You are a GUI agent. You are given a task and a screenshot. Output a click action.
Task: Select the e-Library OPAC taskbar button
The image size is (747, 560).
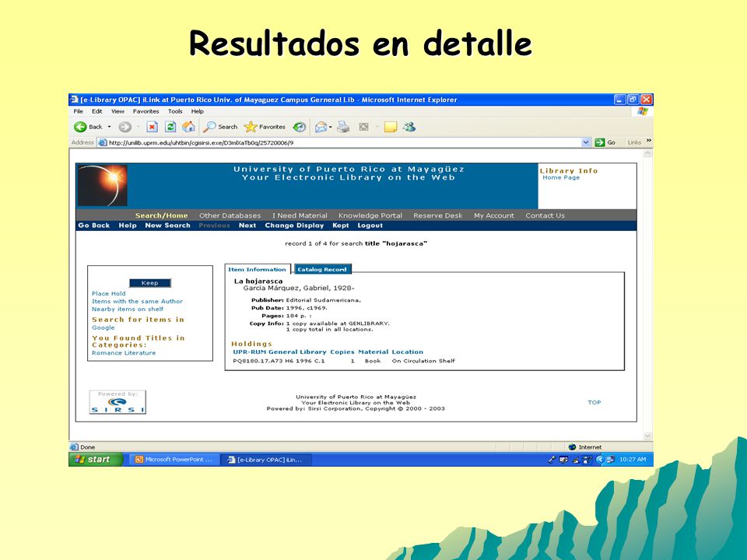coord(267,460)
